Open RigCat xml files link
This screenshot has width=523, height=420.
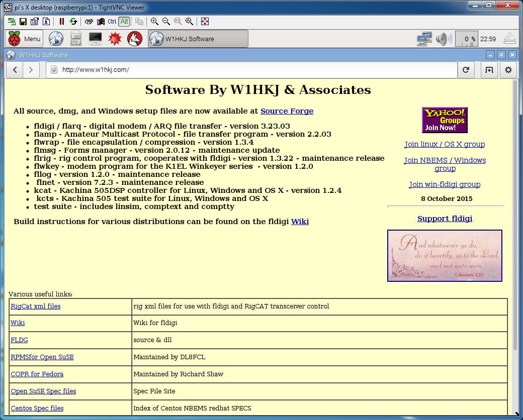click(36, 306)
